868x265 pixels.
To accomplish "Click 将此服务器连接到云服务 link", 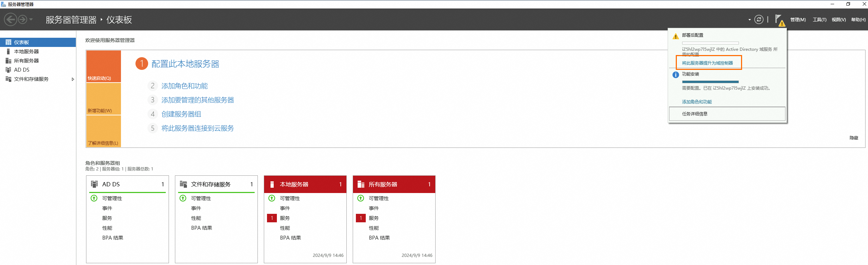I will click(x=198, y=128).
